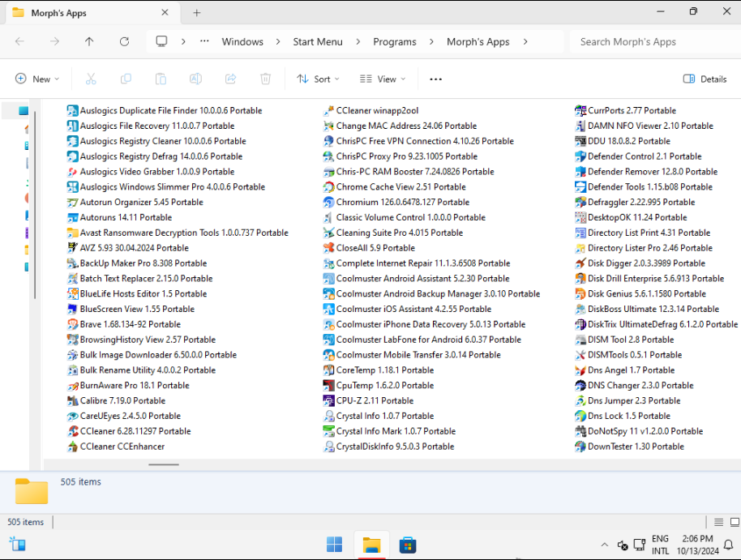This screenshot has width=741, height=560.
Task: Click the ENG INTL language indicator
Action: [660, 545]
